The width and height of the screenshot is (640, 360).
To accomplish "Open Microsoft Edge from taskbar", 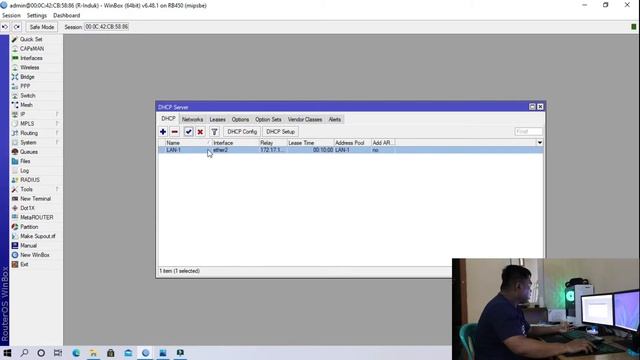I will [x=76, y=353].
